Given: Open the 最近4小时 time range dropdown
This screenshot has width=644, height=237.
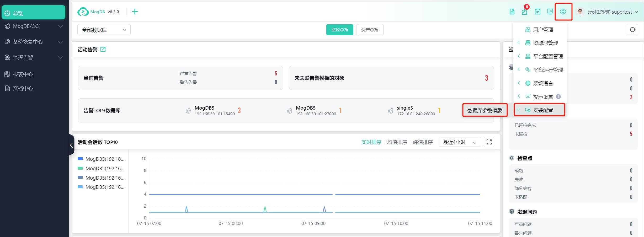Looking at the screenshot, I should [460, 142].
